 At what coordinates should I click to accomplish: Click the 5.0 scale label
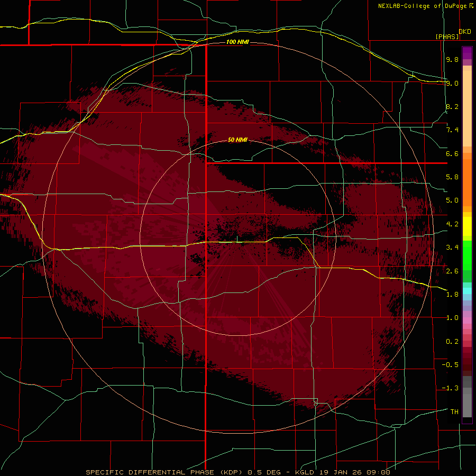tap(452, 200)
